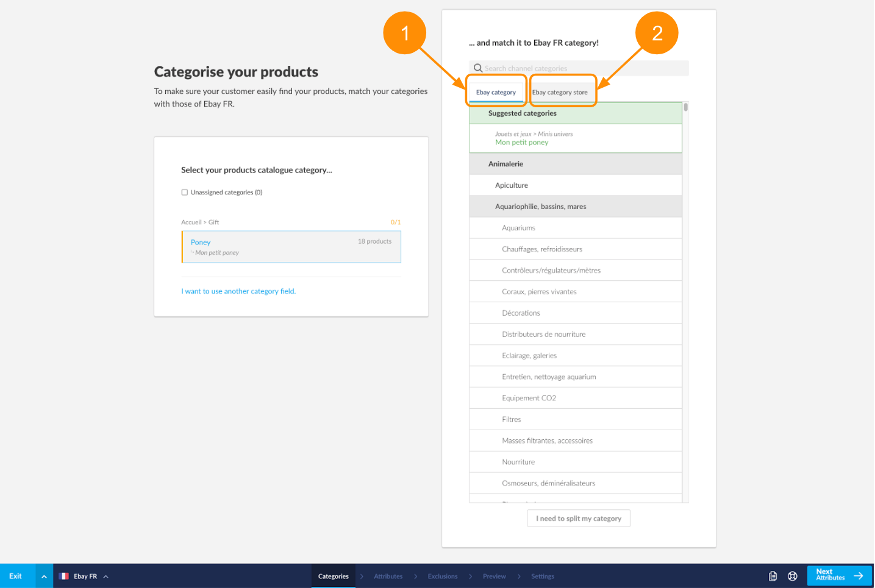This screenshot has width=875, height=588.
Task: Click 'I want to use another category field' link
Action: [238, 291]
